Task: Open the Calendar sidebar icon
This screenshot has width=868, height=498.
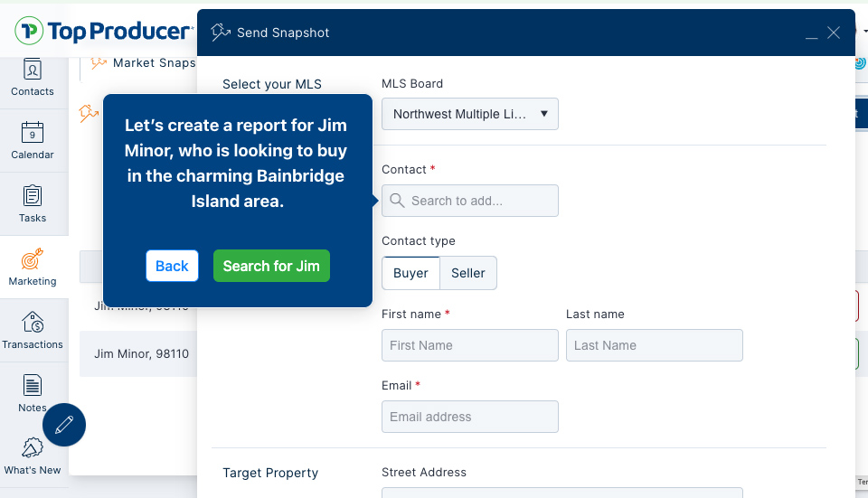Action: coord(33,141)
